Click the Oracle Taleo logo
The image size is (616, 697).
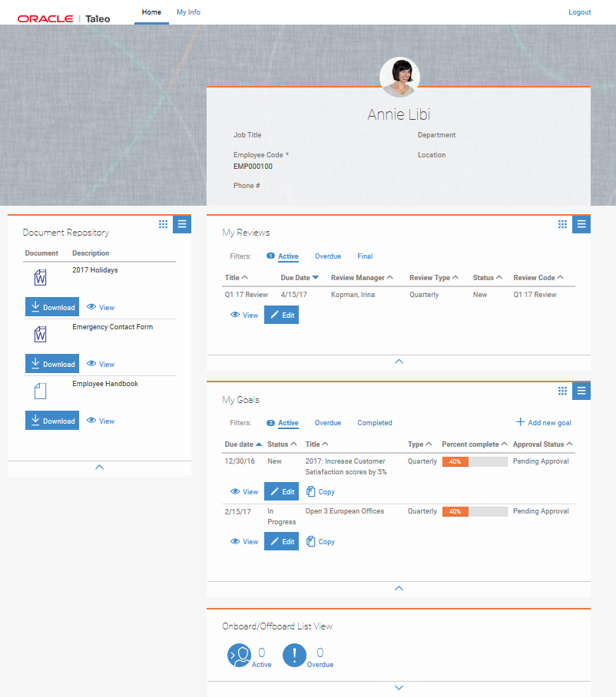click(64, 18)
